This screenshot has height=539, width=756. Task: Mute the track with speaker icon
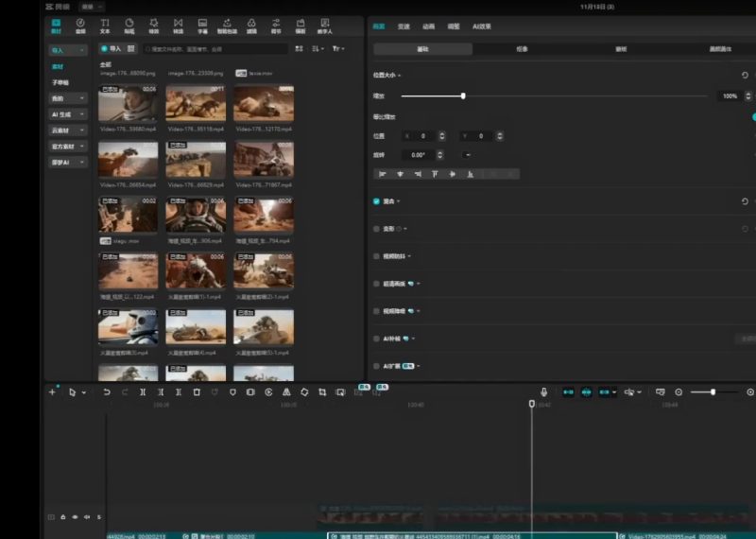(87, 517)
